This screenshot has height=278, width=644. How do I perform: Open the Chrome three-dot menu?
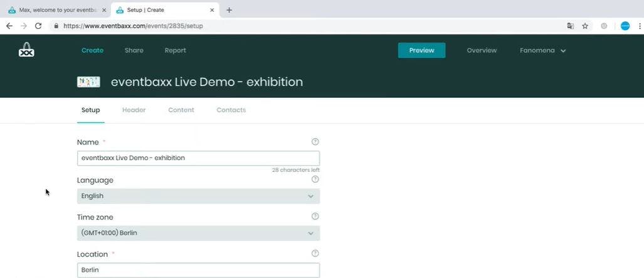[640, 26]
